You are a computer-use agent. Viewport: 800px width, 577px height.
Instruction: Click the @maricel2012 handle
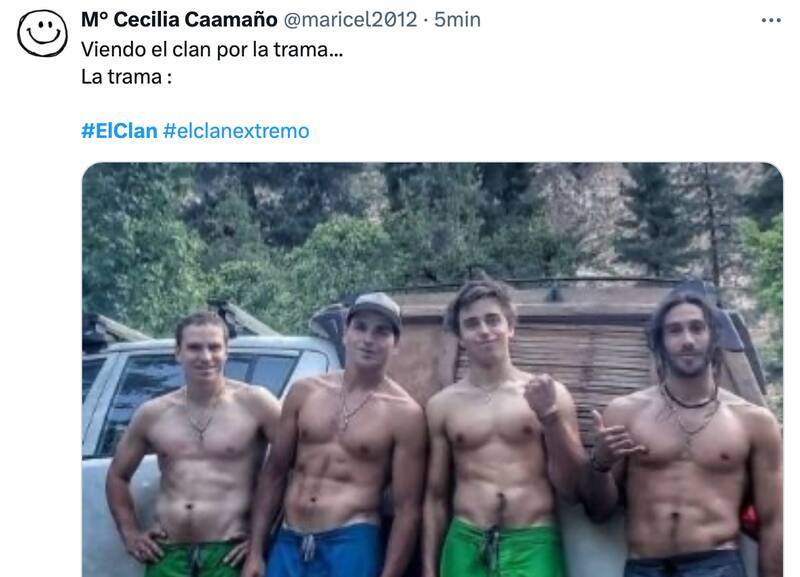tap(350, 20)
